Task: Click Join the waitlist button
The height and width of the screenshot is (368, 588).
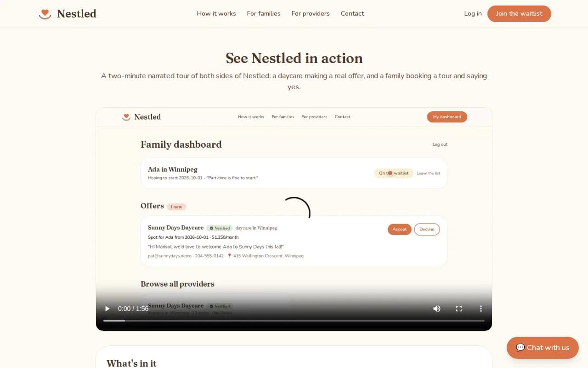Action: click(x=519, y=14)
